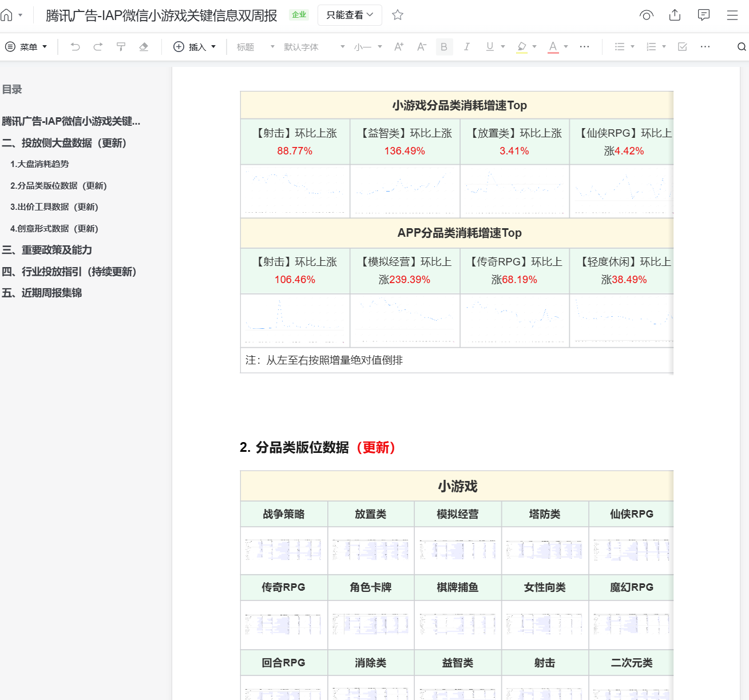The height and width of the screenshot is (700, 749).
Task: Expand the 默认字体 font dropdown
Action: coord(314,47)
